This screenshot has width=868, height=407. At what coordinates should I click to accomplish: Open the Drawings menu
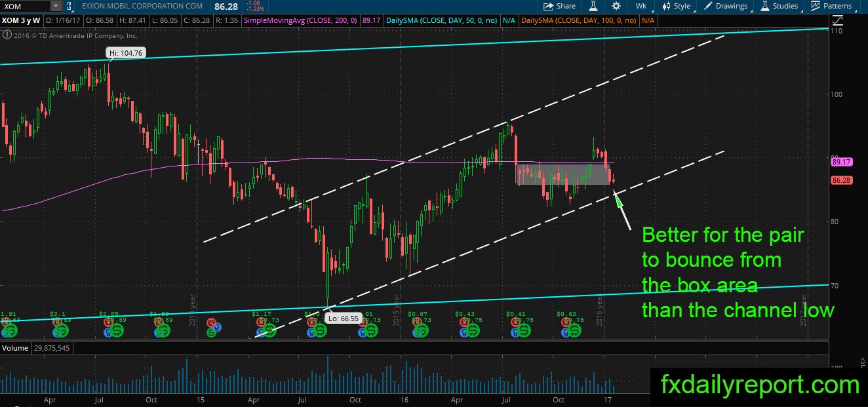pyautogui.click(x=726, y=6)
